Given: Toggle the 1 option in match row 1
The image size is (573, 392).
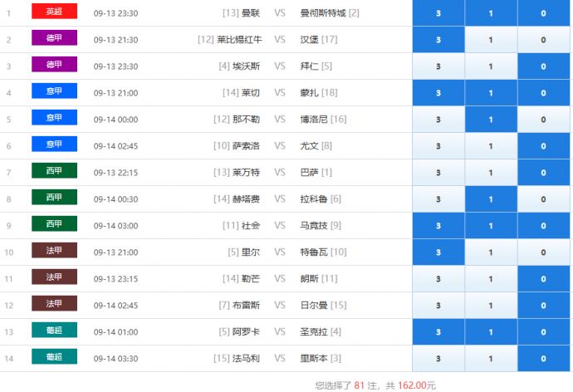Looking at the screenshot, I should click(491, 13).
